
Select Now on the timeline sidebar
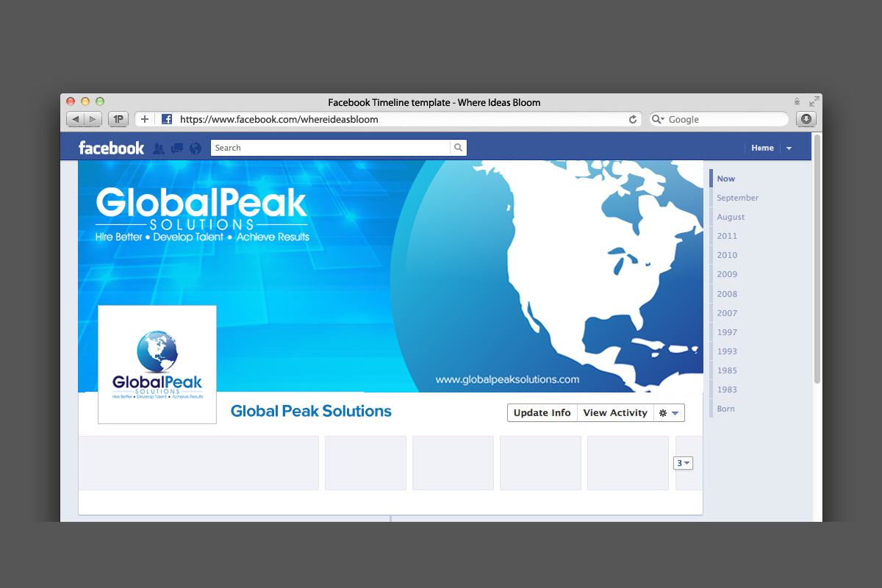pos(725,178)
